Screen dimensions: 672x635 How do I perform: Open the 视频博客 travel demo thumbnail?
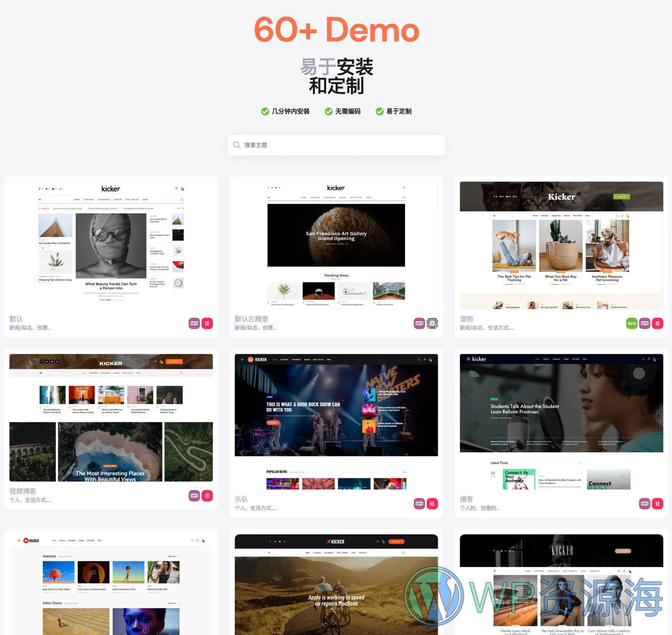pyautogui.click(x=111, y=418)
